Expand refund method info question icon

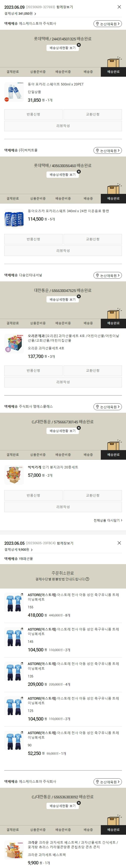(88, 579)
